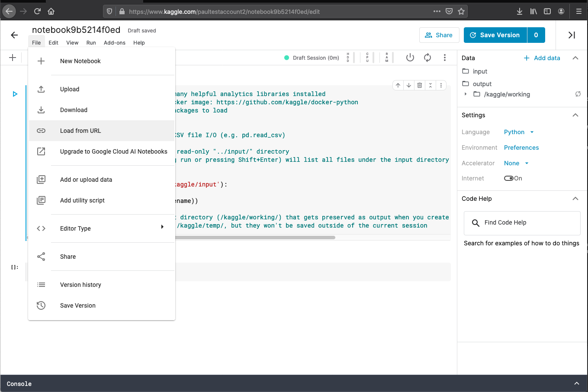This screenshot has width=588, height=392.
Task: Open session options three-dot menu
Action: point(444,58)
